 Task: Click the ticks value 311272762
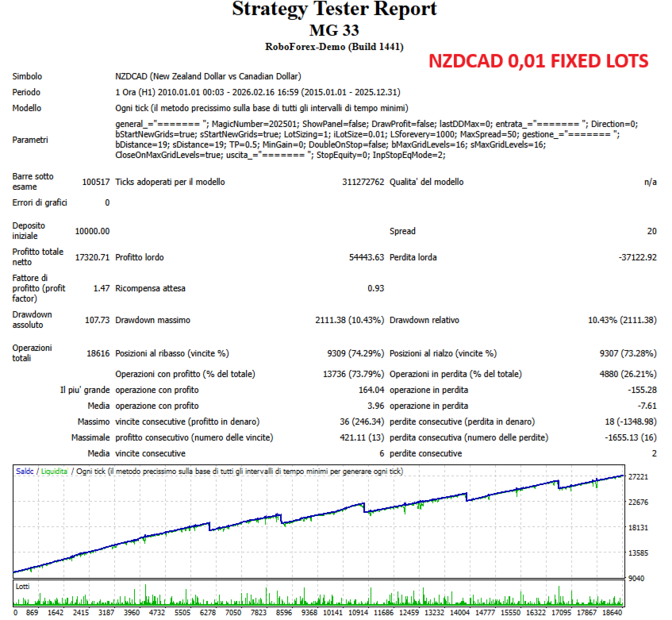pyautogui.click(x=363, y=182)
